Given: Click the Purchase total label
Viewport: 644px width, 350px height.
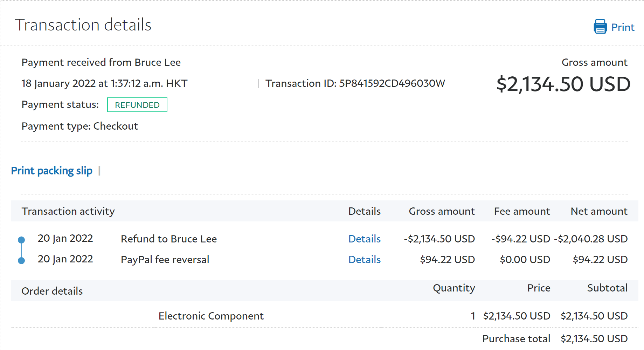Looking at the screenshot, I should (516, 339).
